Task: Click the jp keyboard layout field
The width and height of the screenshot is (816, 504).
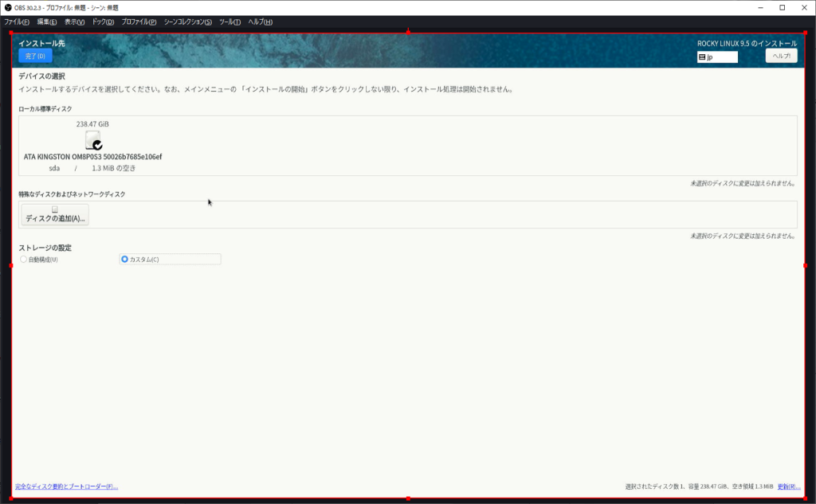Action: click(721, 57)
